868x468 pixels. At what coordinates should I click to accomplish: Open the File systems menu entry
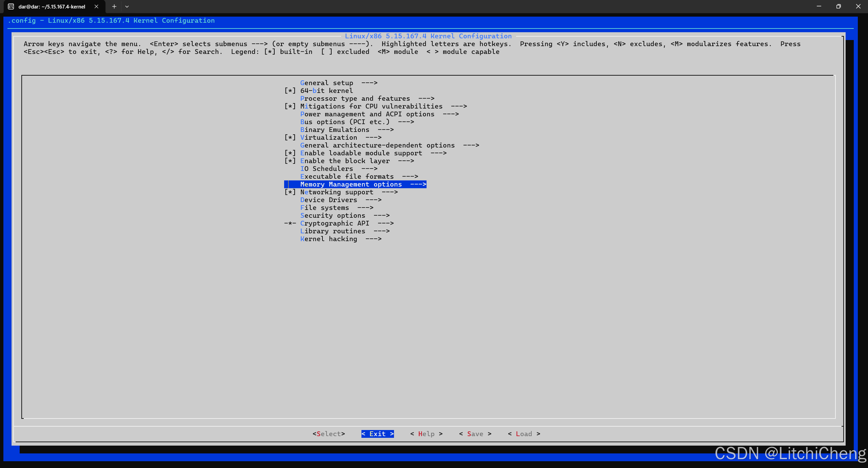(x=324, y=208)
